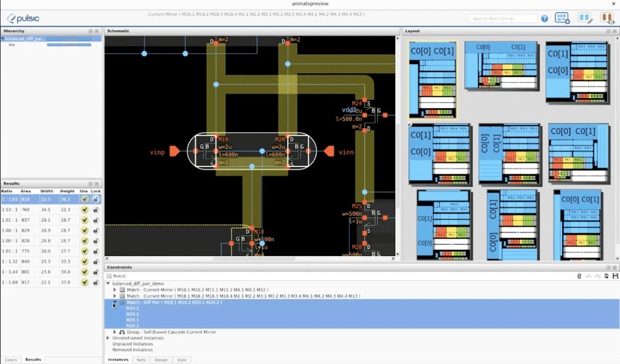Open the Help question mark icon

[545, 18]
